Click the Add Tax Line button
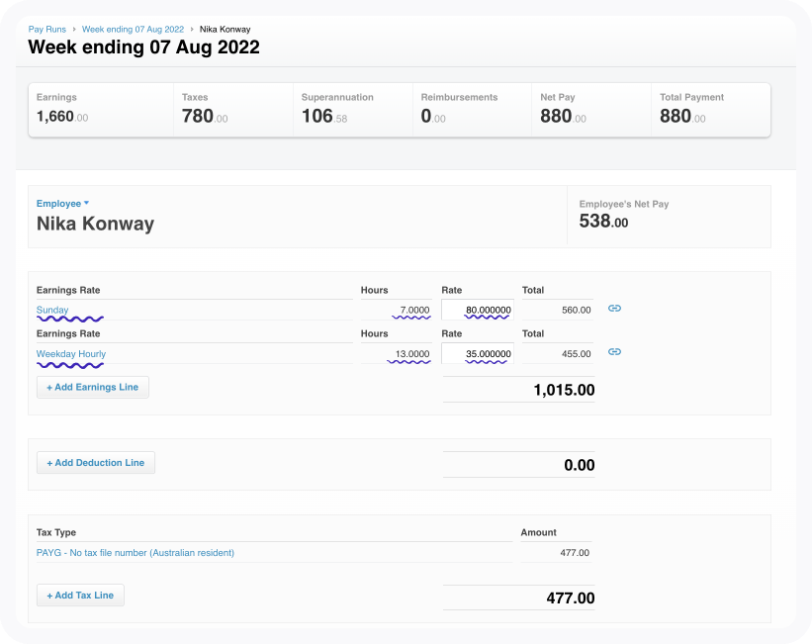This screenshot has width=812, height=644. (x=80, y=596)
